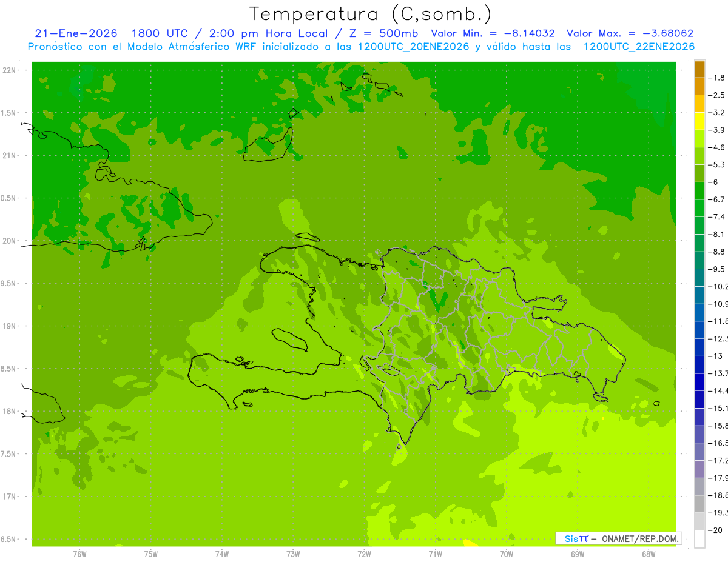This screenshot has width=728, height=562.
Task: Click the '-13' colorbar label
Action: [x=715, y=356]
